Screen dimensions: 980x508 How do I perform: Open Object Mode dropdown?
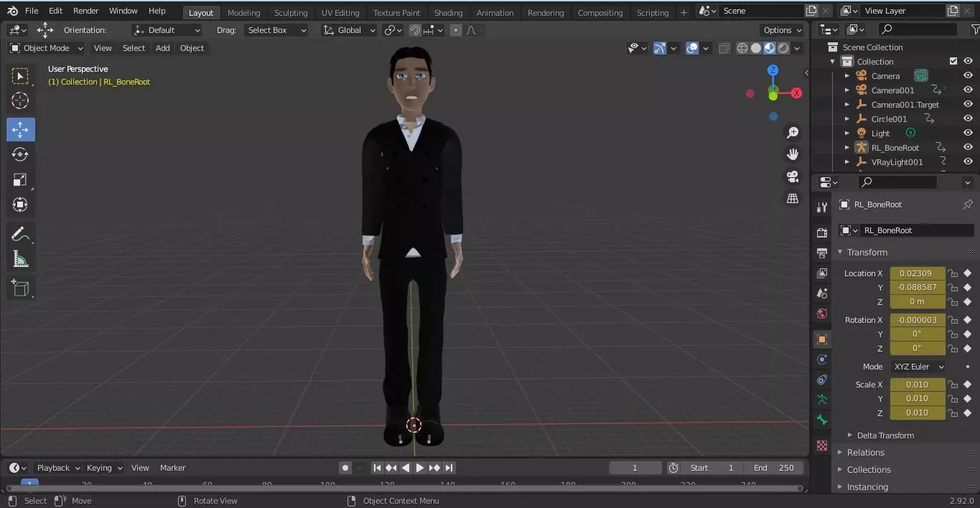47,48
